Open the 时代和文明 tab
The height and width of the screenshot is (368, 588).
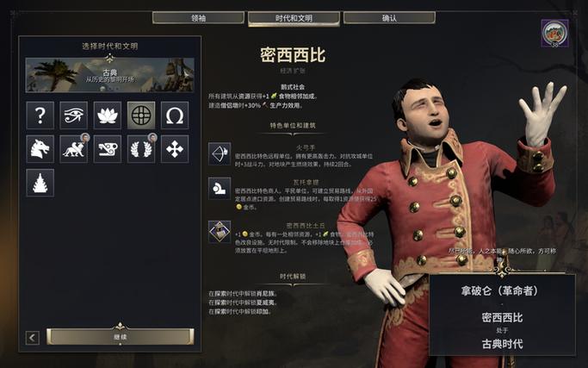pyautogui.click(x=294, y=18)
